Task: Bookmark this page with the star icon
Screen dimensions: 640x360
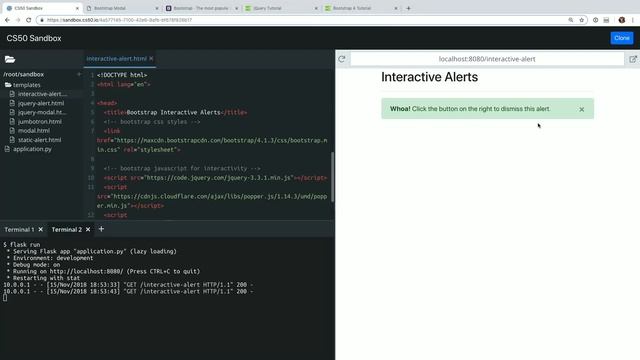Action: [582, 20]
